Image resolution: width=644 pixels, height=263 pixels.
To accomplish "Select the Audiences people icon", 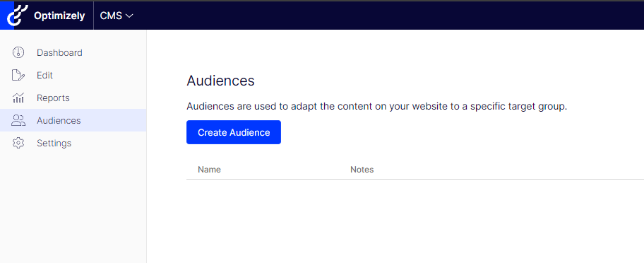I will point(18,120).
